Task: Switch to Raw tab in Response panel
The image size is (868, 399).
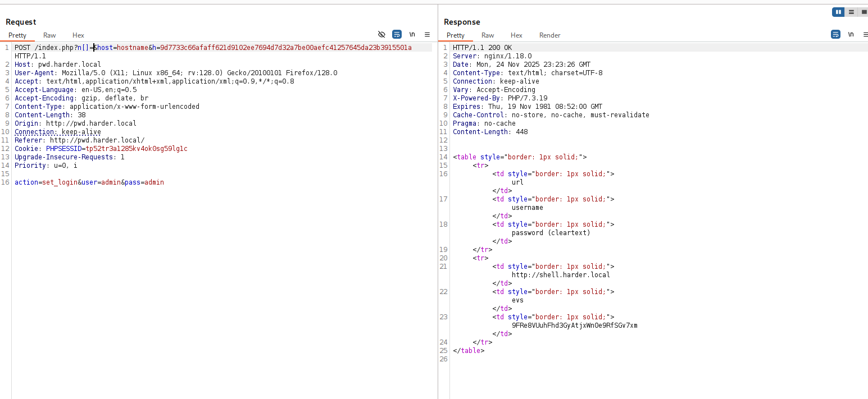Action: 488,35
